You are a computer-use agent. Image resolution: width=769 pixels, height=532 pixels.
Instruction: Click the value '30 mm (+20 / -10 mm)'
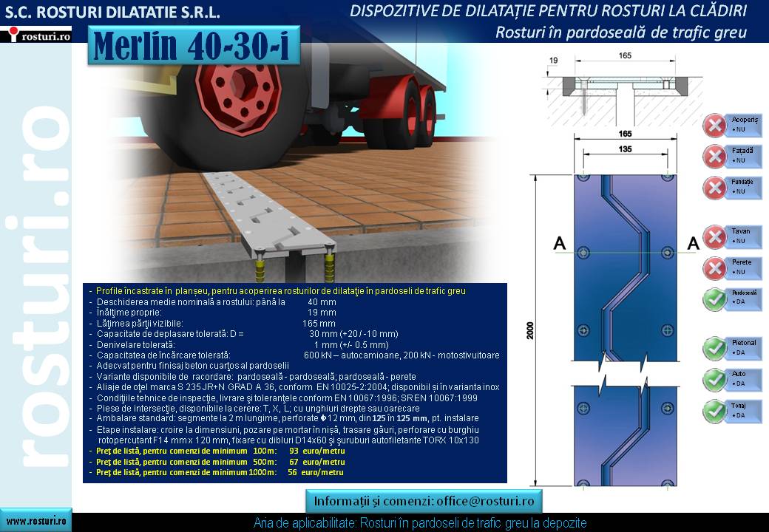353,333
